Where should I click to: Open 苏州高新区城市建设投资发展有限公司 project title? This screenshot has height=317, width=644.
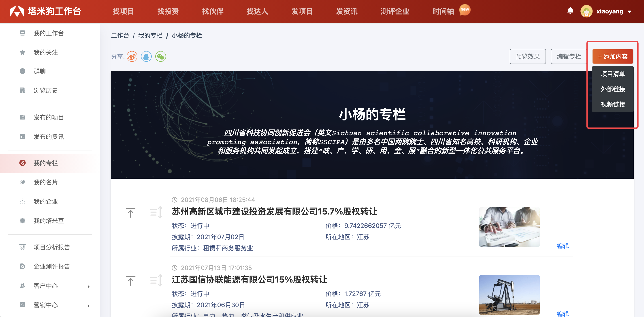[x=274, y=212]
